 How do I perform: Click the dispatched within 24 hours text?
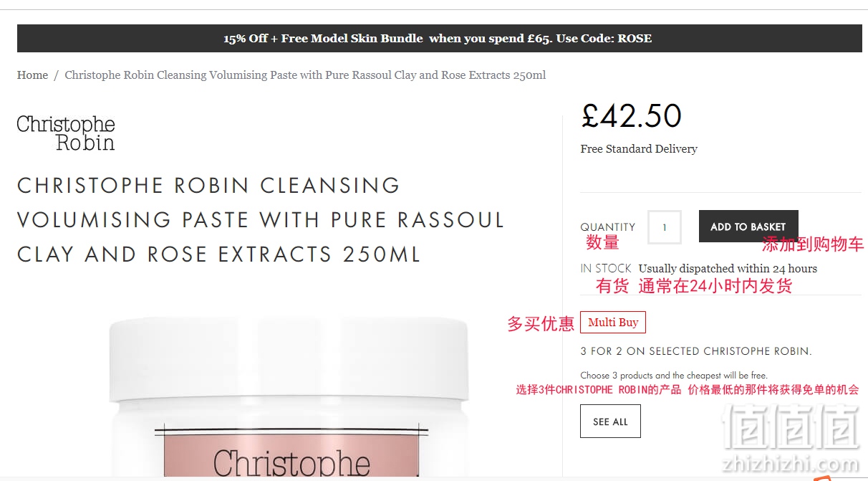click(728, 269)
